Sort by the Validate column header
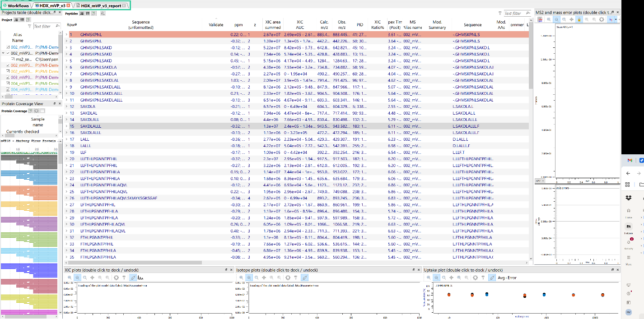Screen dimensions: 644x319 point(216,24)
